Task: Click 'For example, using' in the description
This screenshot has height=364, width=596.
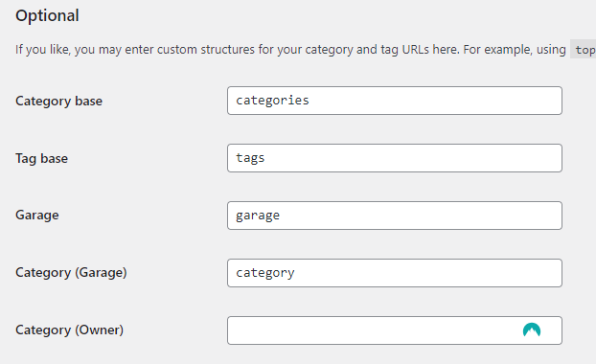Action: (515, 50)
